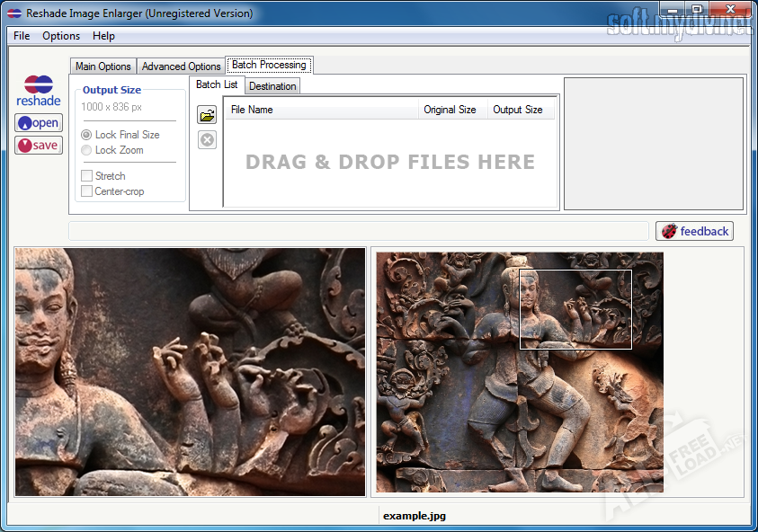758x532 pixels.
Task: Open the File menu
Action: point(22,36)
